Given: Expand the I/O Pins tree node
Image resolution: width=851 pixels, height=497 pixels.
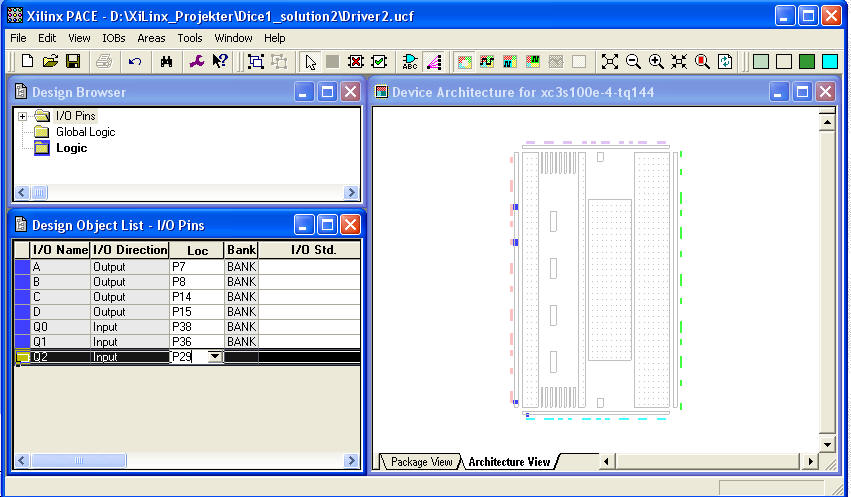Looking at the screenshot, I should 22,116.
